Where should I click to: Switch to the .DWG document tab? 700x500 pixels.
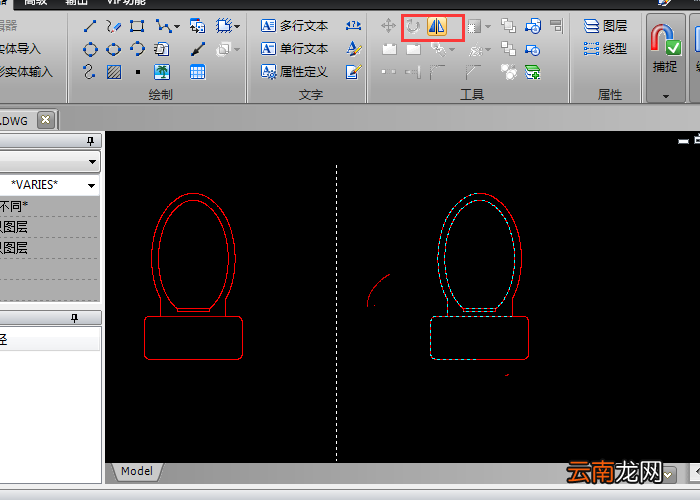pyautogui.click(x=14, y=121)
